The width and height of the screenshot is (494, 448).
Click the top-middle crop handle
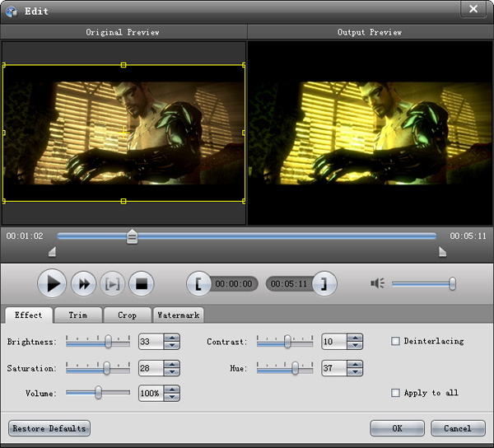[123, 65]
